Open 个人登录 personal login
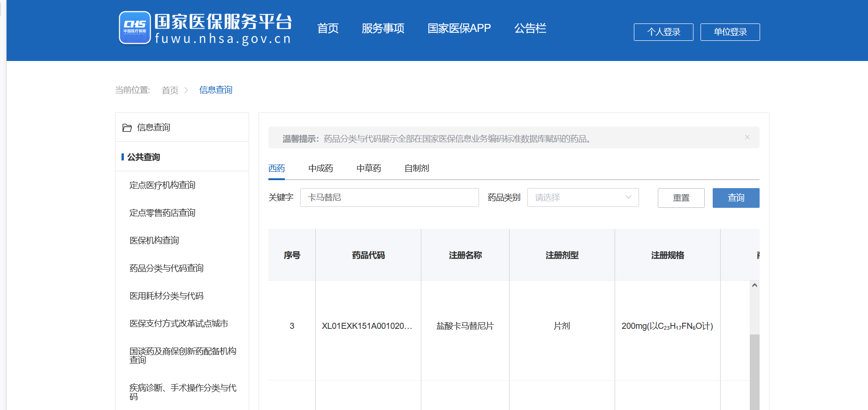The image size is (868, 410). pyautogui.click(x=663, y=32)
